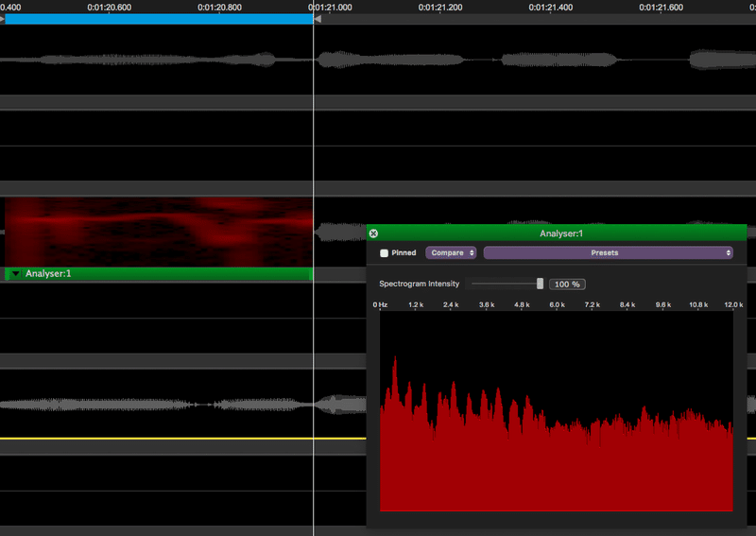The height and width of the screenshot is (536, 756).
Task: Click timeline ruler at 0:01:21.200
Action: [x=440, y=8]
